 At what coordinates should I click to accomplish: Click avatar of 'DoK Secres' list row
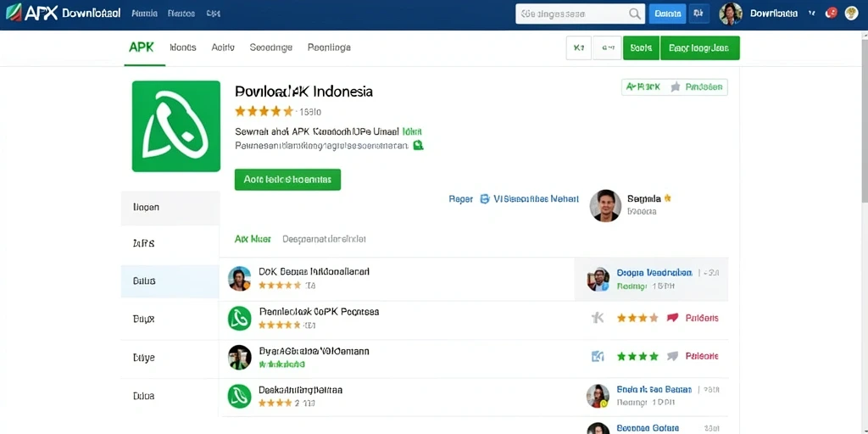coord(240,278)
